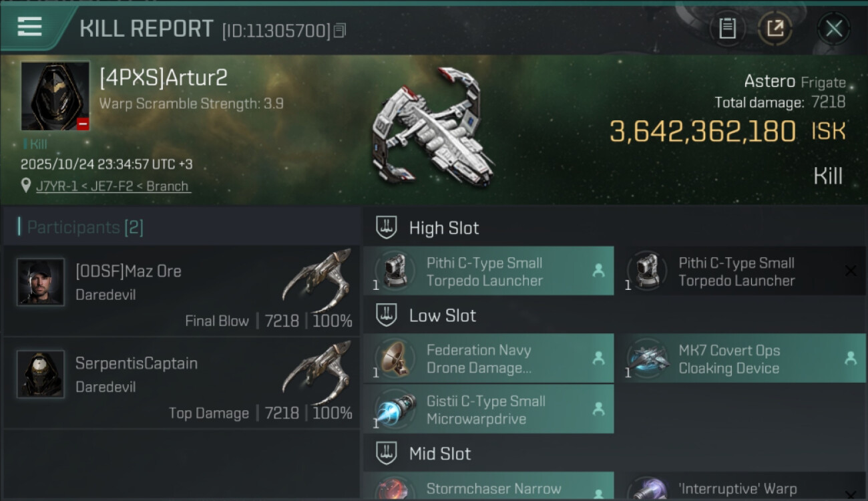Share the kill report externally
The height and width of the screenshot is (501, 868).
tap(775, 29)
